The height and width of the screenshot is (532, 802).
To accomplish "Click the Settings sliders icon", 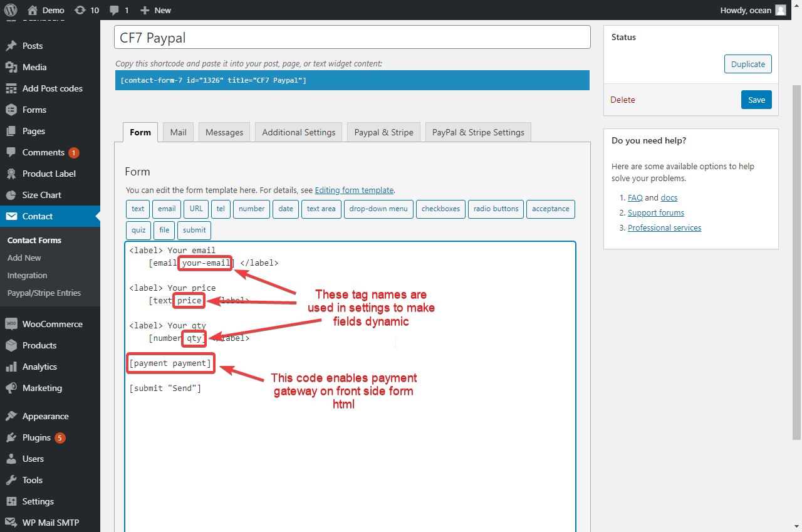I will click(x=11, y=501).
